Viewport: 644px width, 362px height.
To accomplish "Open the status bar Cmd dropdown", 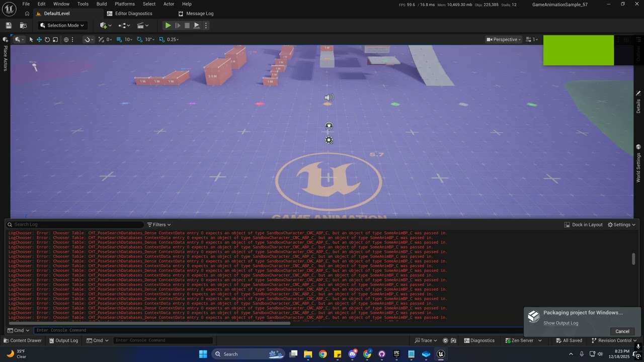I will (98, 340).
